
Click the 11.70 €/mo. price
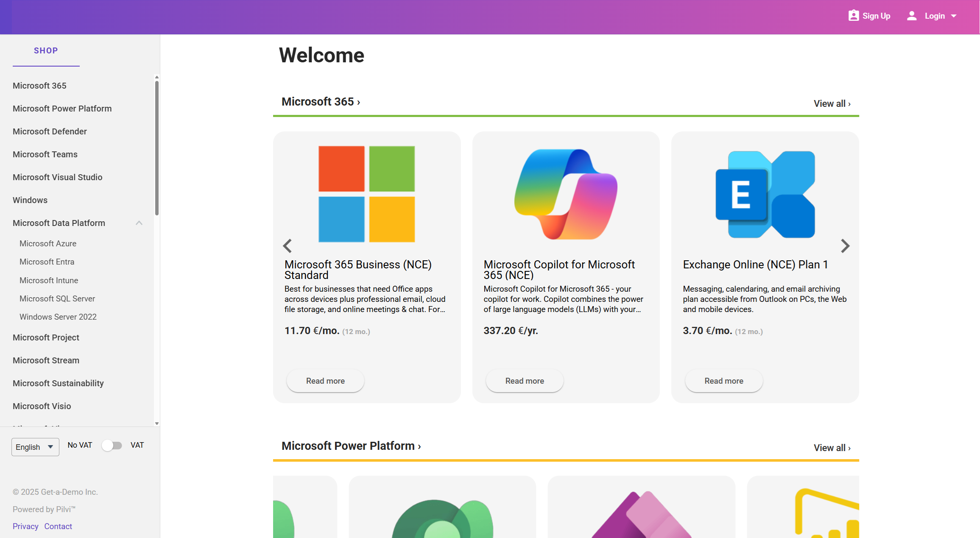[312, 331]
